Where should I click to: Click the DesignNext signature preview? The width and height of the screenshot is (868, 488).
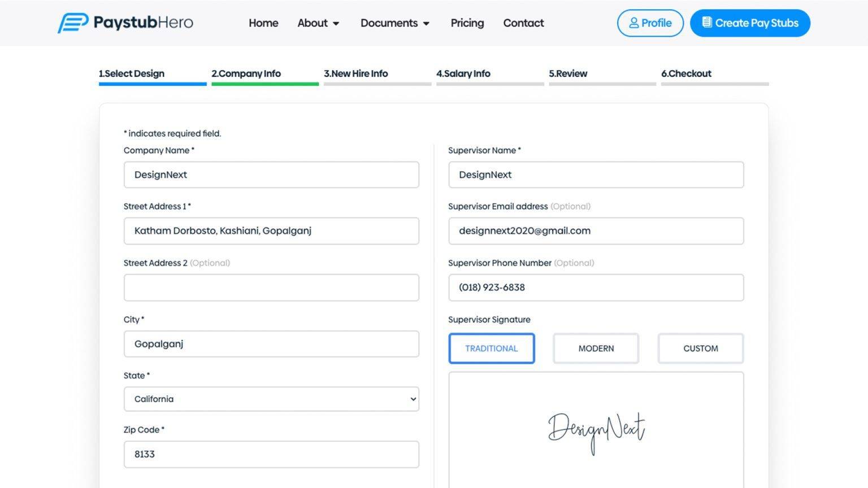(596, 432)
